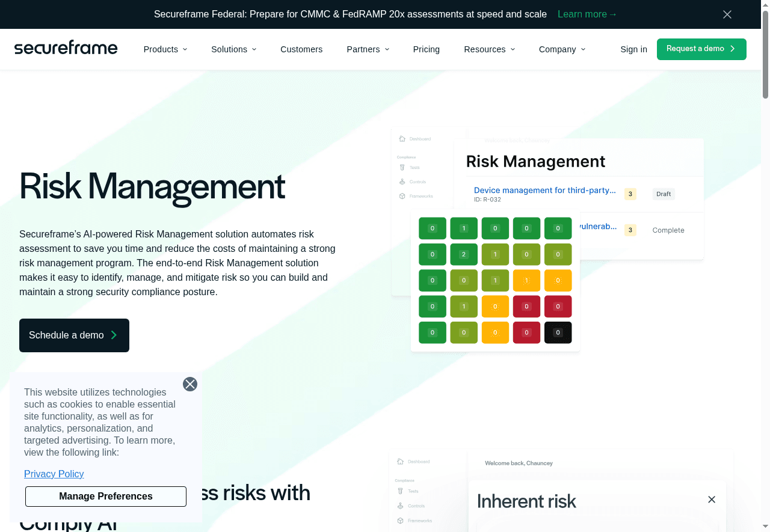This screenshot has width=770, height=532.
Task: Click the Manage Preferences button
Action: tap(105, 497)
